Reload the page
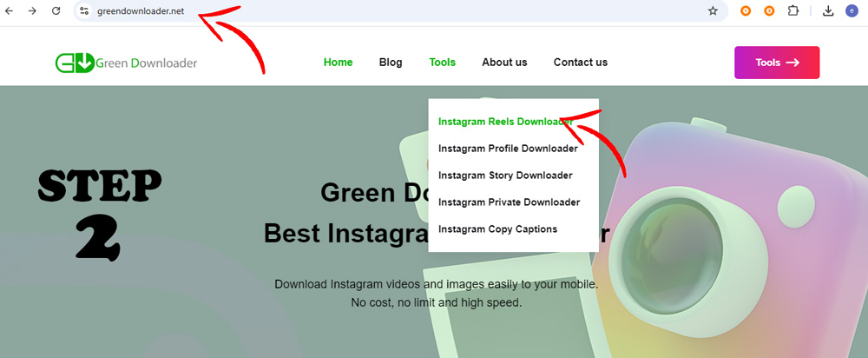 tap(56, 10)
